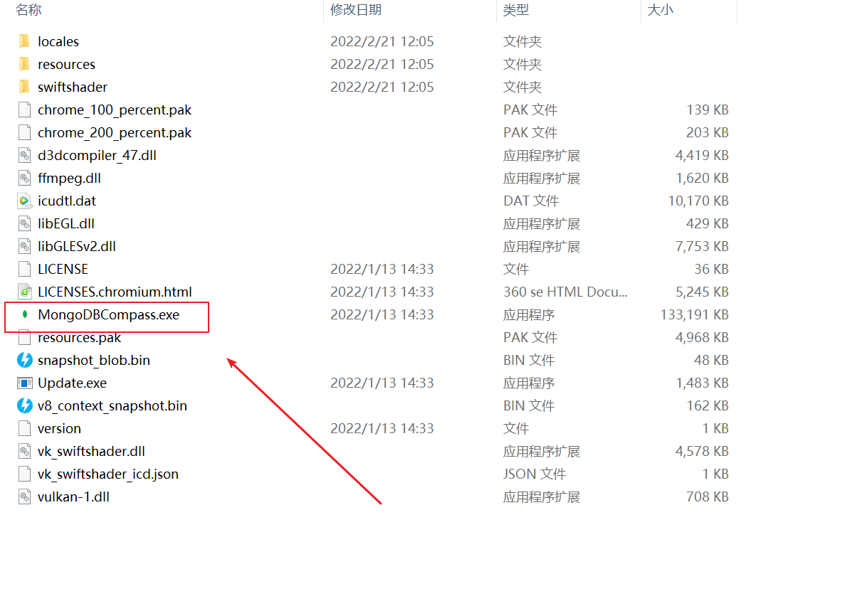
Task: Select vk_swiftshader.dll file name
Action: click(91, 451)
